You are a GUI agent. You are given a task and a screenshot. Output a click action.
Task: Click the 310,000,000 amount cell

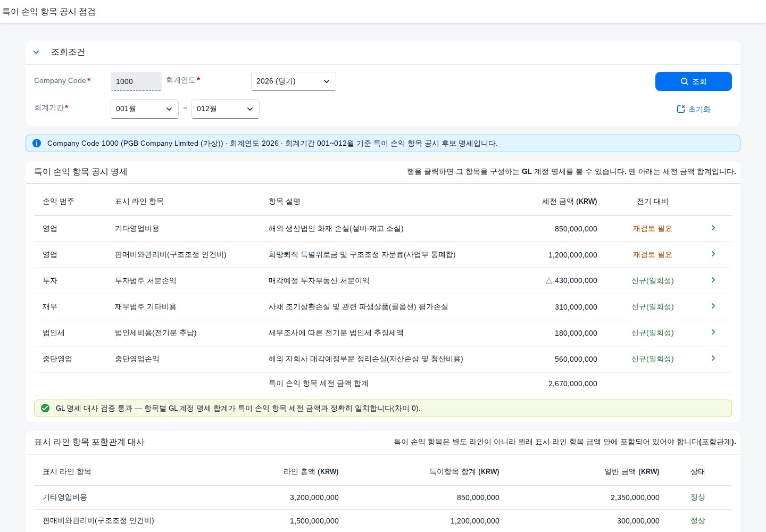(576, 307)
